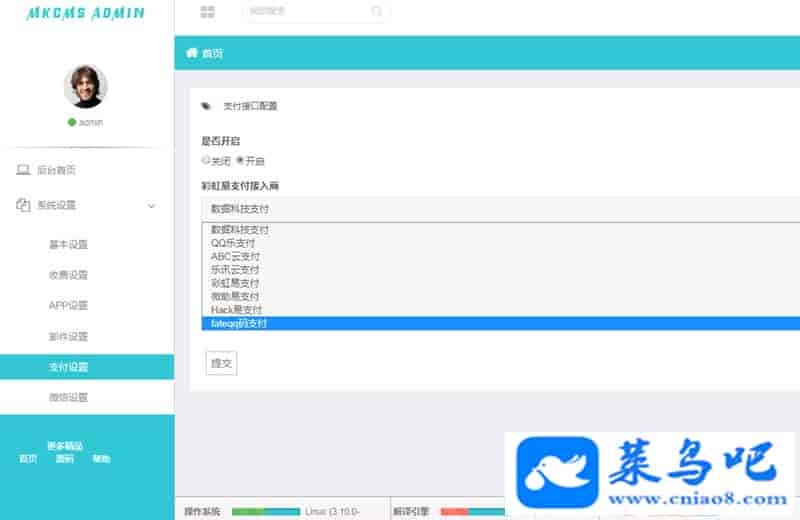The height and width of the screenshot is (520, 800).
Task: Click the grid menu icon in top bar
Action: point(207,12)
